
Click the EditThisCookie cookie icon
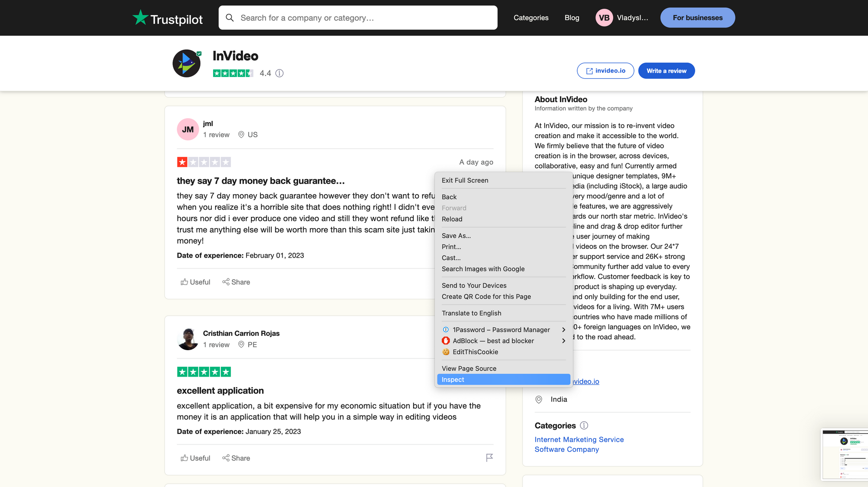tap(446, 352)
